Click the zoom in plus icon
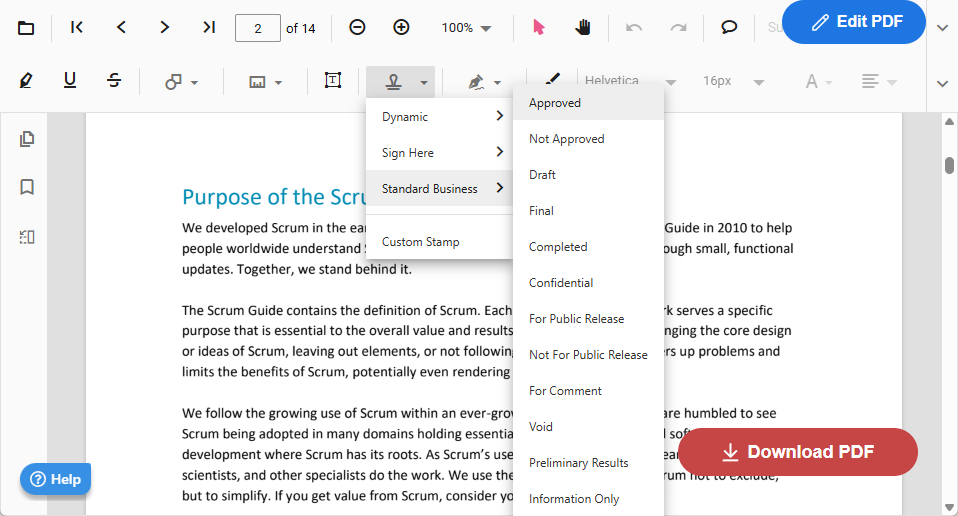 401,28
